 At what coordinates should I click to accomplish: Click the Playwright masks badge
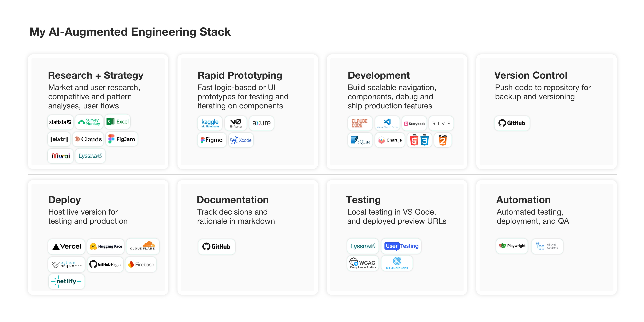pyautogui.click(x=512, y=246)
